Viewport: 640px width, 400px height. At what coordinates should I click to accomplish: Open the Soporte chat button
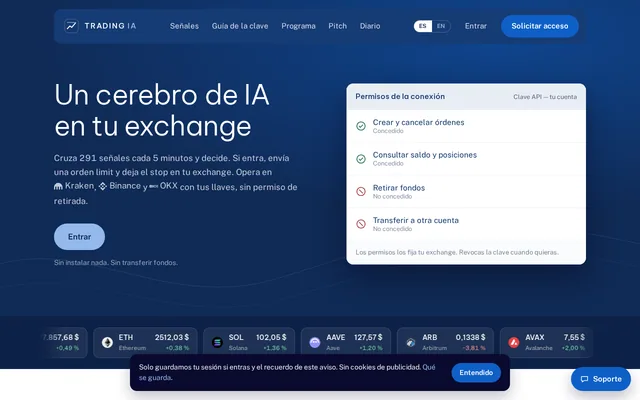click(x=601, y=379)
